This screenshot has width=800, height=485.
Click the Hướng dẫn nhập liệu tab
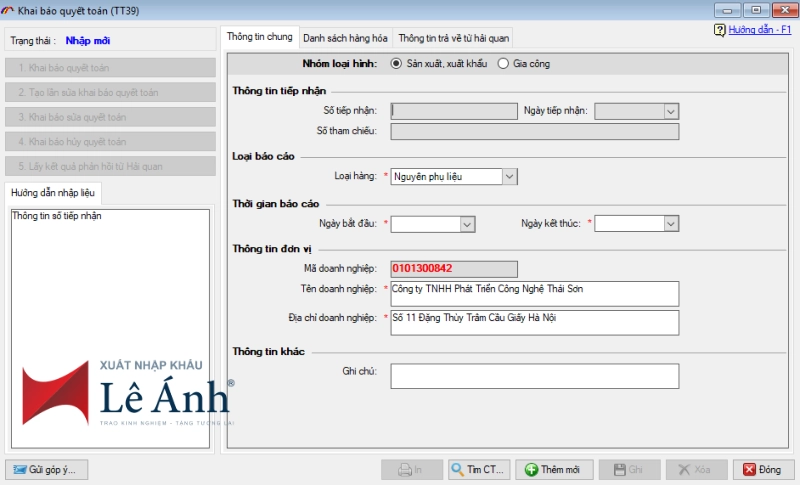(52, 194)
